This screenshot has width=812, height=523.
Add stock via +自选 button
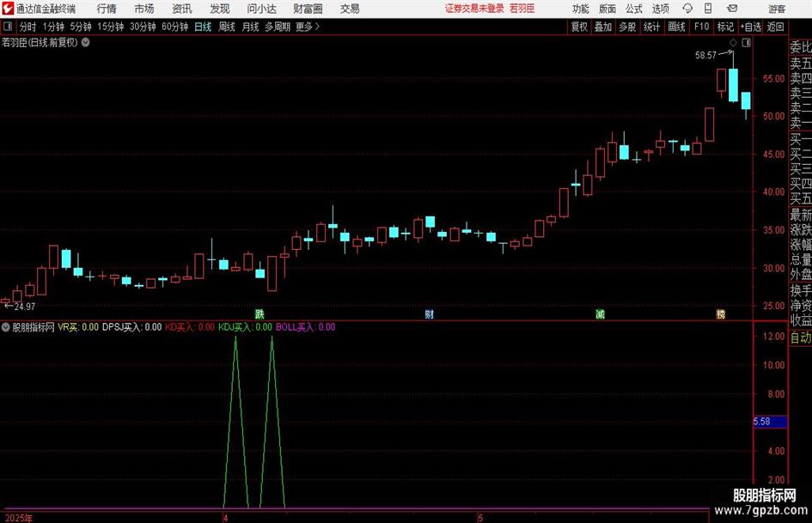(x=751, y=27)
